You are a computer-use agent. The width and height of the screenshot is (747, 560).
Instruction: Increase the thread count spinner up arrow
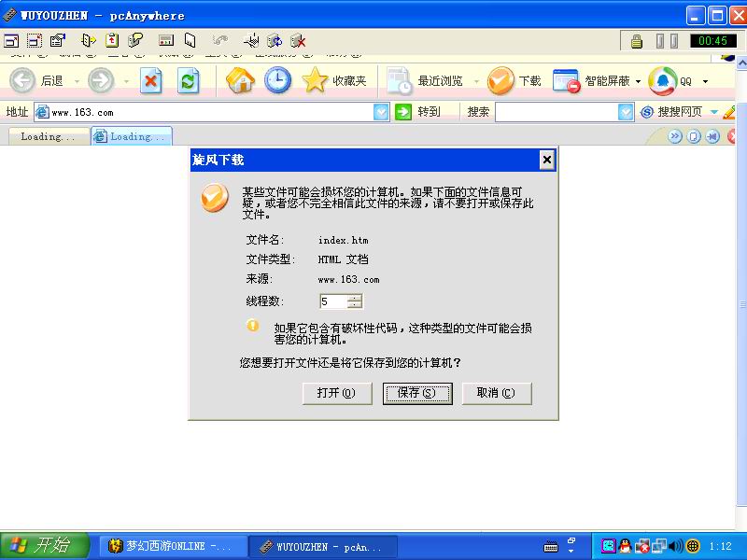pos(355,297)
